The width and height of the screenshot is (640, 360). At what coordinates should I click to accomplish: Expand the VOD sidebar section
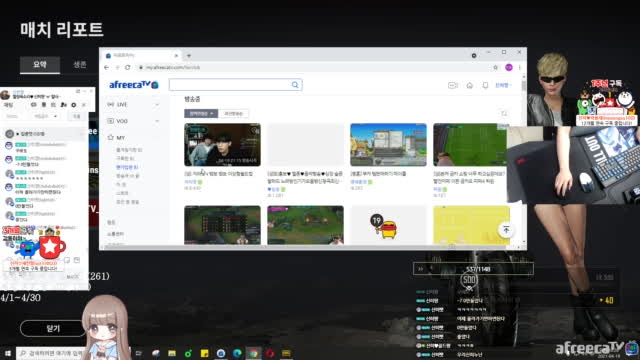coord(133,121)
